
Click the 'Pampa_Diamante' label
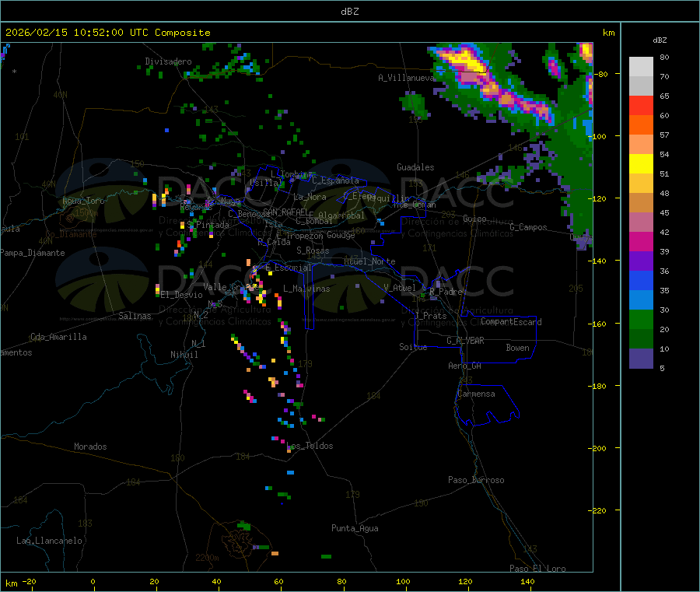[33, 253]
